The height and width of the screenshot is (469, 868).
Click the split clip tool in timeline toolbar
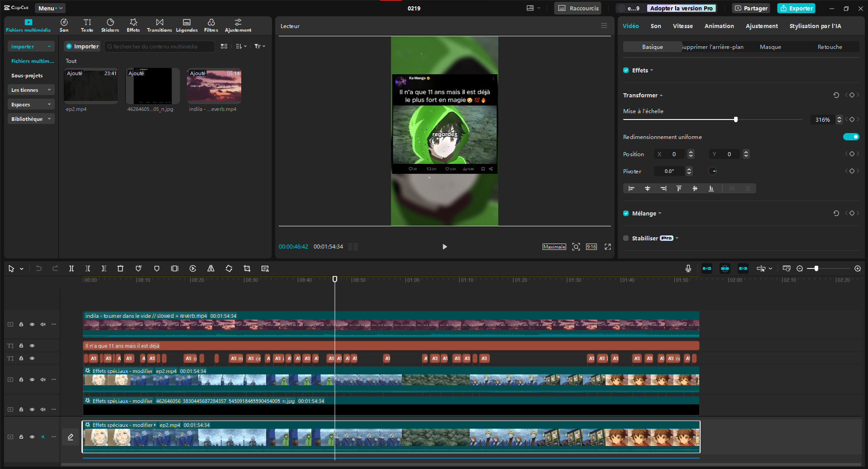click(71, 268)
